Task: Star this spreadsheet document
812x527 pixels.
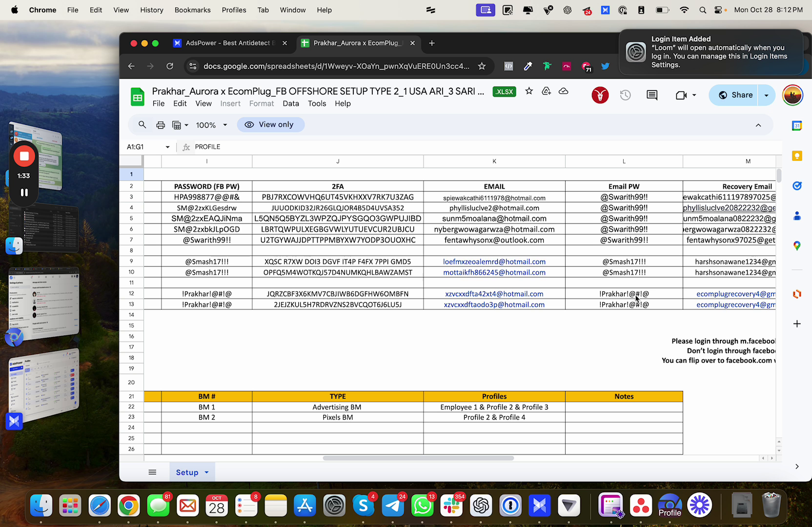Action: (x=529, y=91)
